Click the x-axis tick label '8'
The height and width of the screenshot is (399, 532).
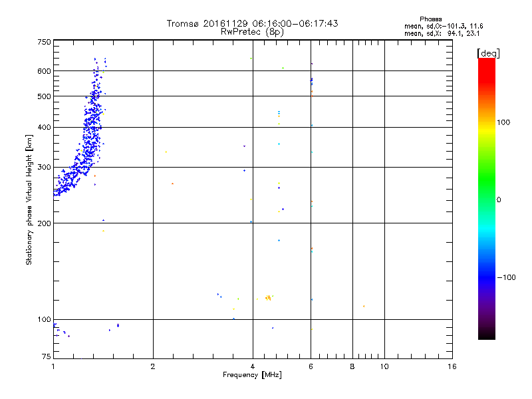[x=352, y=366]
